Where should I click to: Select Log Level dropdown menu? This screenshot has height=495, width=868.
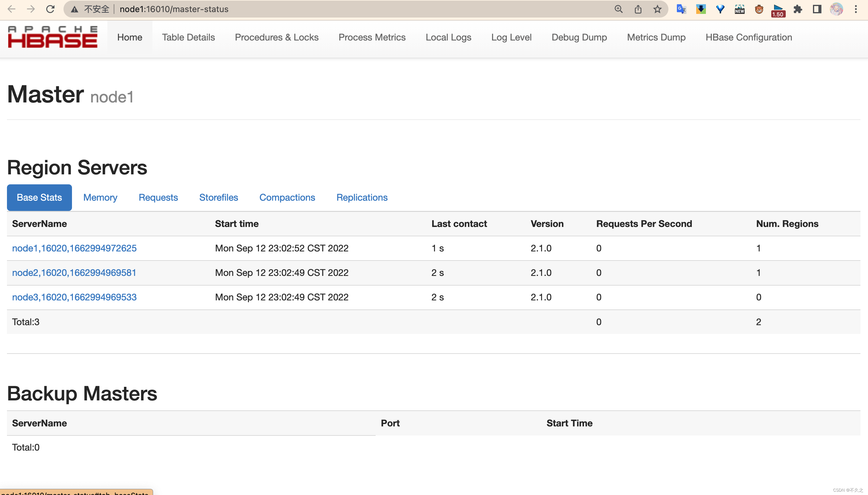[511, 37]
